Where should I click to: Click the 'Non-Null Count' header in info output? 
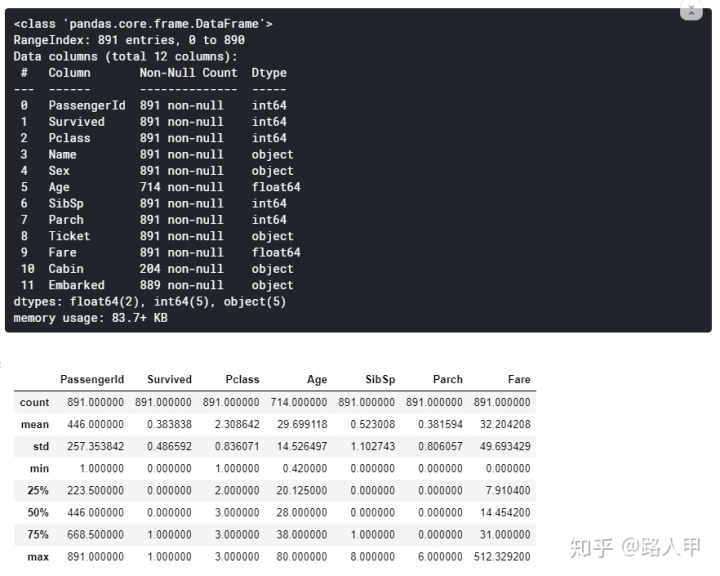pos(189,73)
